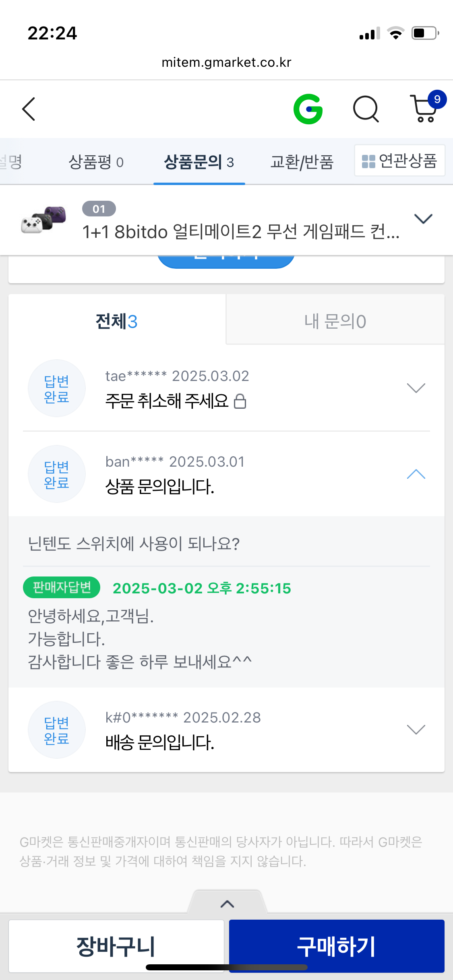Expand the product option selector chevron
The height and width of the screenshot is (980, 453).
pos(423,219)
